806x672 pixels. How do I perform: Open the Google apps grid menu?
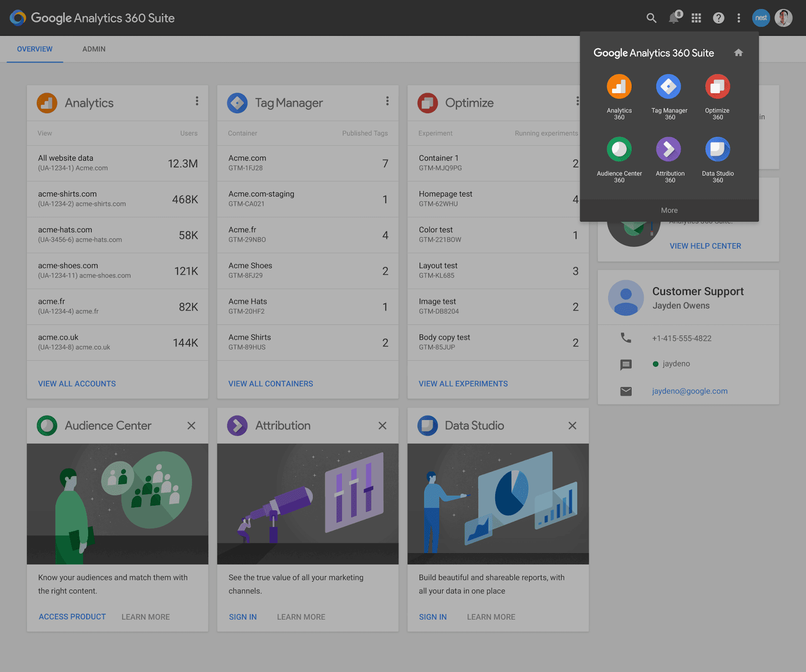click(696, 18)
